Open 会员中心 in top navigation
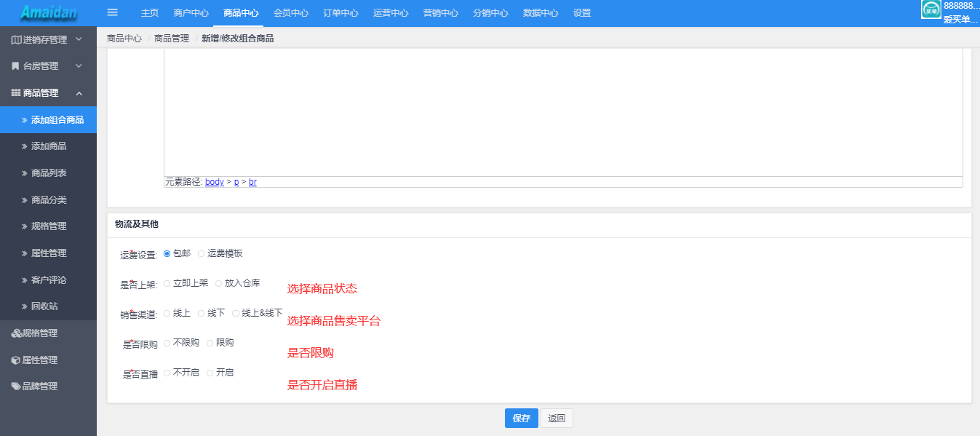The height and width of the screenshot is (436, 980). coord(291,13)
